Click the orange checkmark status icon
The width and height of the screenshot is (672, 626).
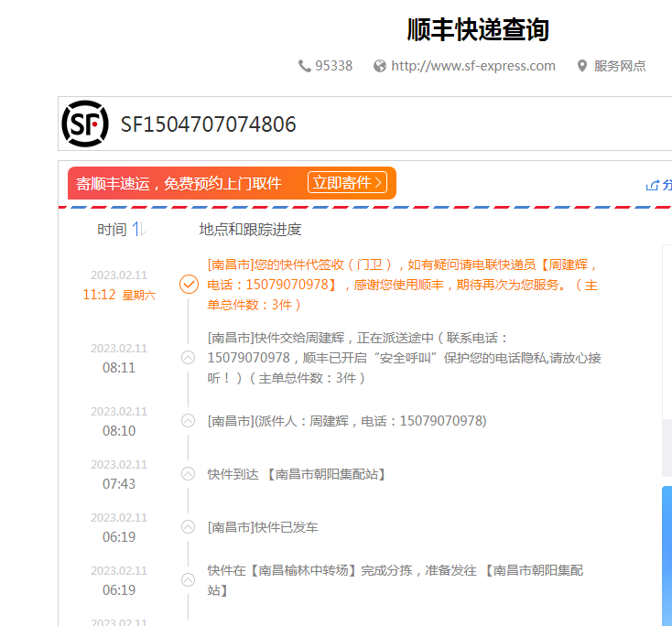pos(189,284)
